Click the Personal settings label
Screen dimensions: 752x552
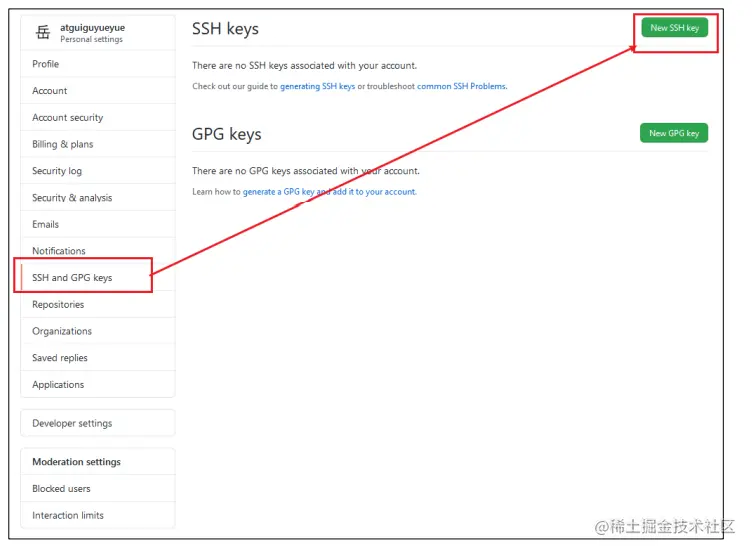pos(92,39)
